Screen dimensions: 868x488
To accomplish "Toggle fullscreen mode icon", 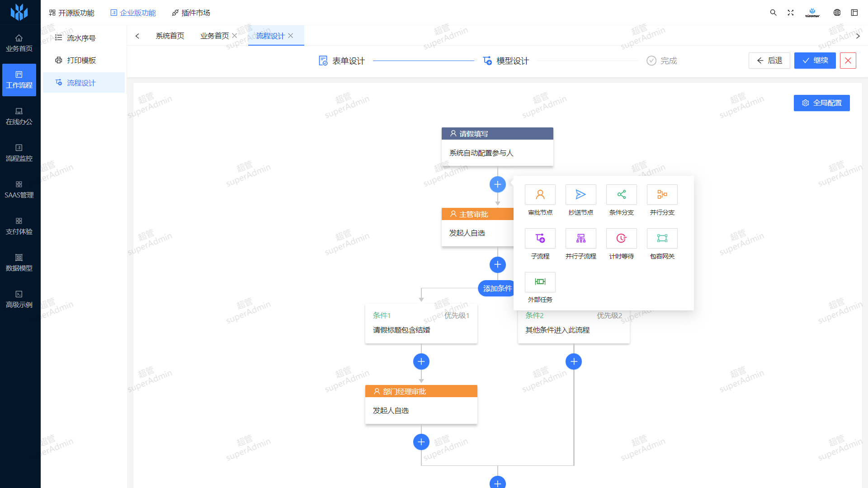I will tap(791, 13).
